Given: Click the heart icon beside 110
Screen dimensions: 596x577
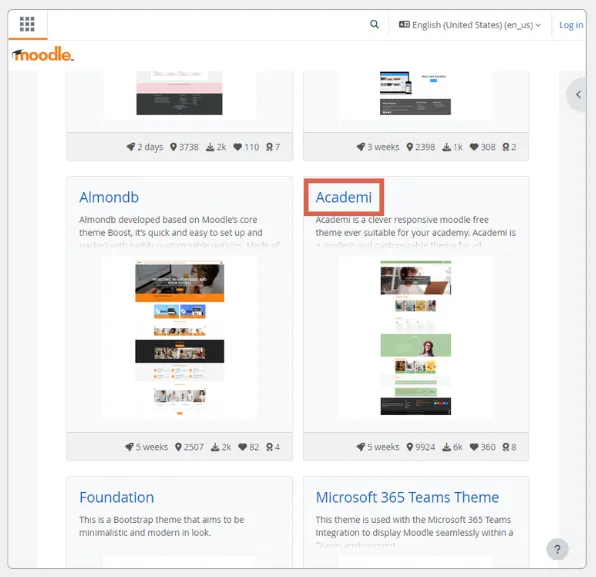Looking at the screenshot, I should (x=238, y=147).
